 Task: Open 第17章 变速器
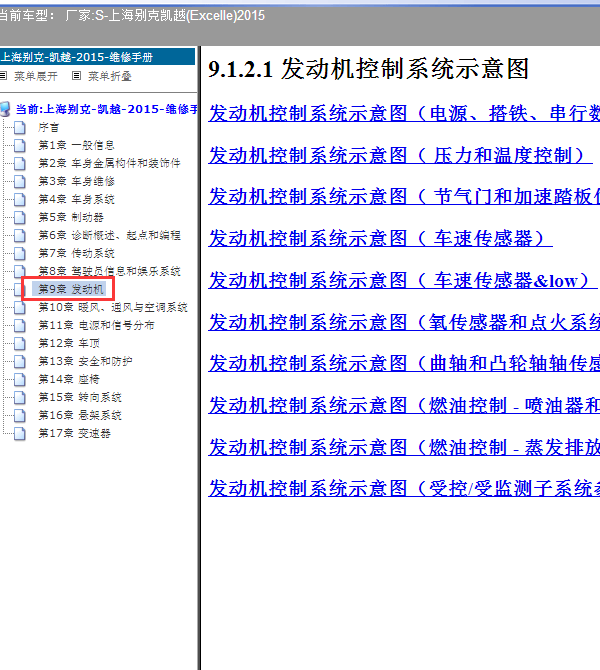click(74, 433)
